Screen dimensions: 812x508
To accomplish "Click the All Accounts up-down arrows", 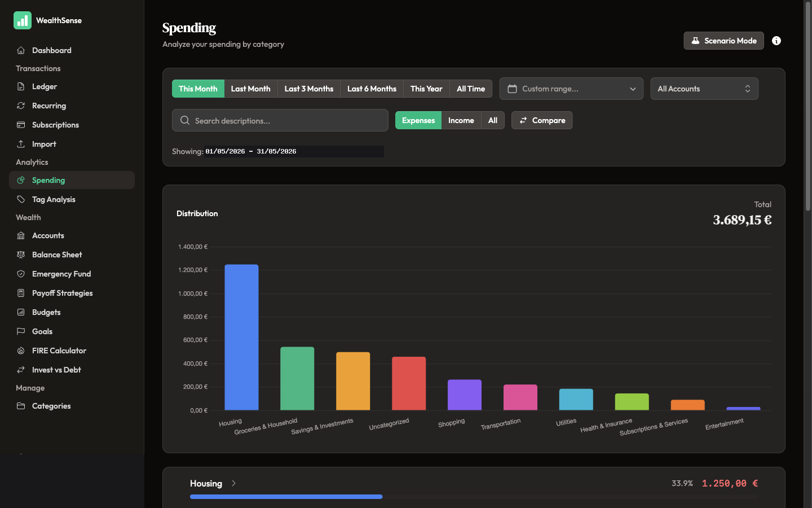I will point(748,89).
